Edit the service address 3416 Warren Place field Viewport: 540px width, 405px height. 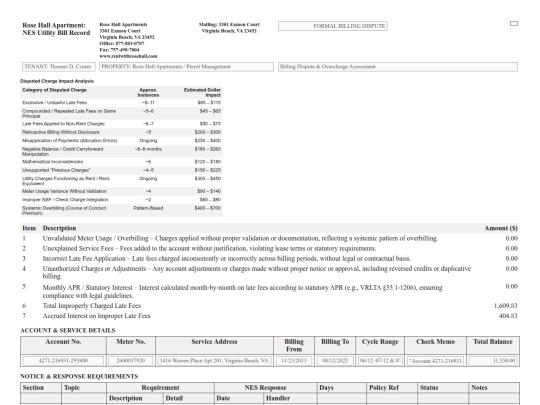click(214, 361)
